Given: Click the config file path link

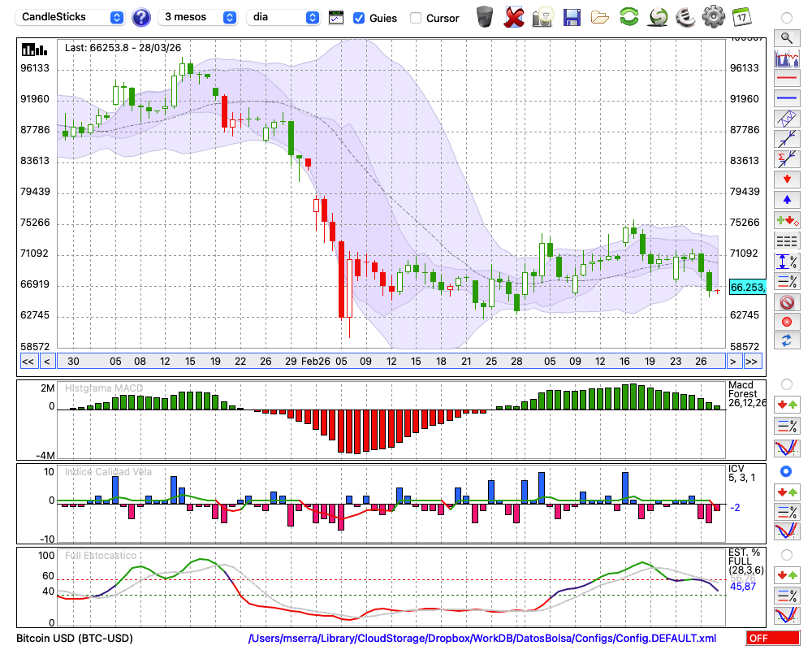Looking at the screenshot, I should [482, 639].
